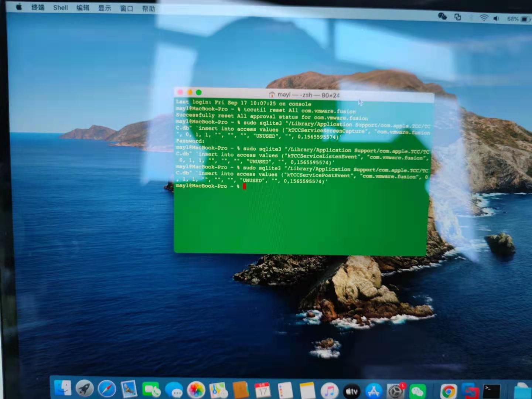Open System Preferences with the red badge

pyautogui.click(x=396, y=391)
